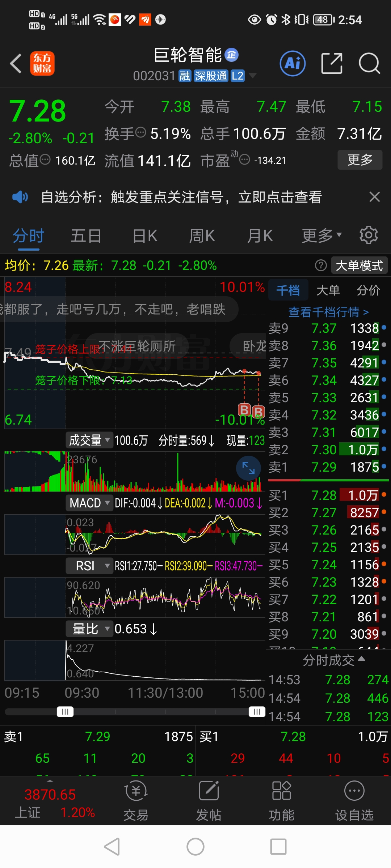Tap the right B trade marker on chart
This screenshot has width=391, height=868.
pos(258,412)
